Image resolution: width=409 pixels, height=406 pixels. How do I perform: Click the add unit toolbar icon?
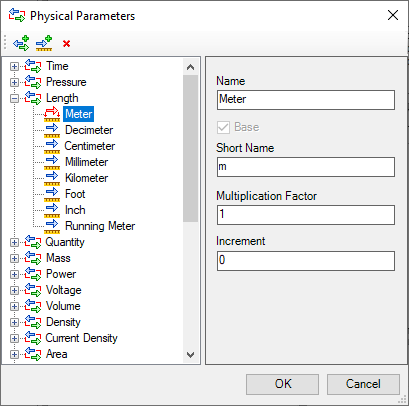[x=44, y=43]
